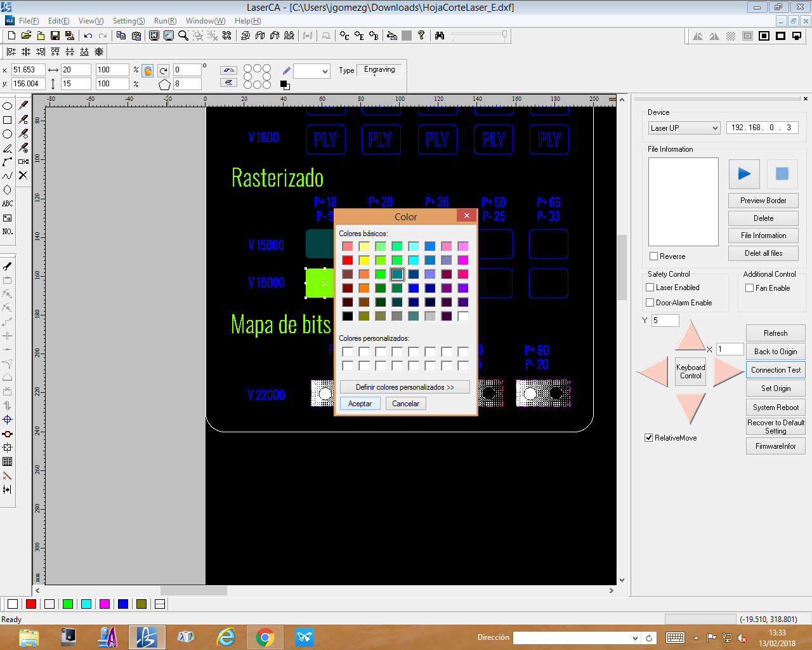
Task: Pick the red basic color swatch
Action: (x=348, y=260)
